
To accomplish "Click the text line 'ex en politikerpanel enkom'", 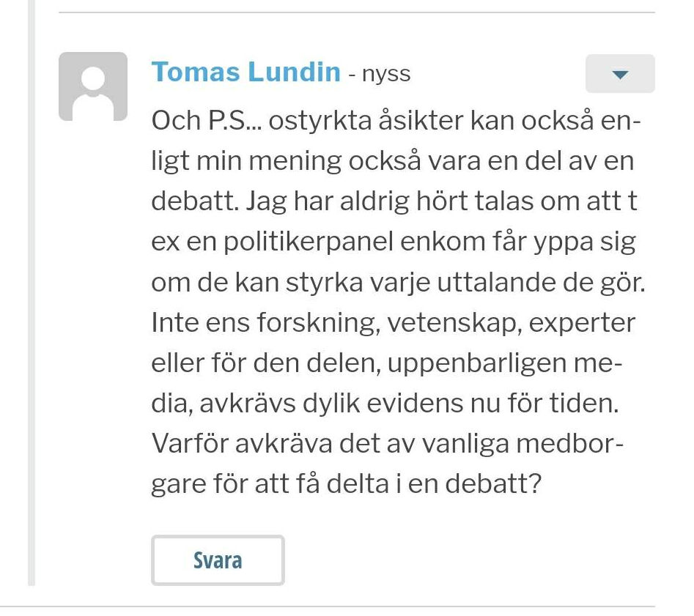I will [394, 242].
